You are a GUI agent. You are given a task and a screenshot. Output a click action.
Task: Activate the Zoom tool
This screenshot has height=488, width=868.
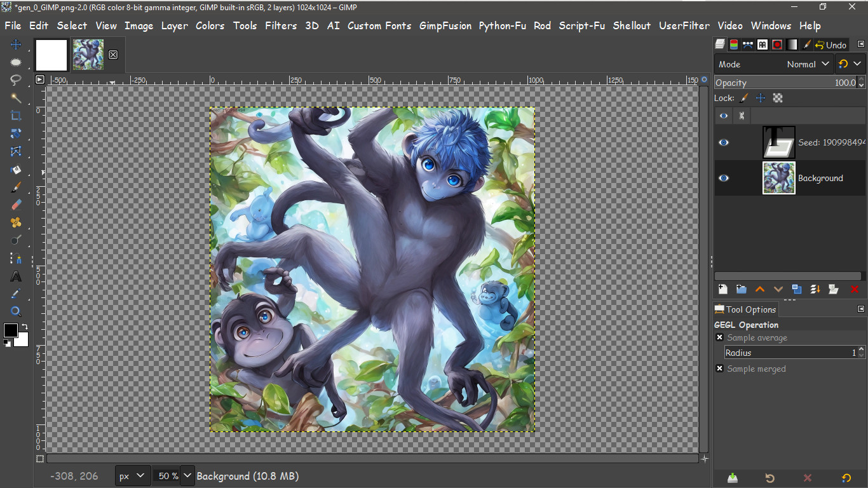tap(16, 311)
